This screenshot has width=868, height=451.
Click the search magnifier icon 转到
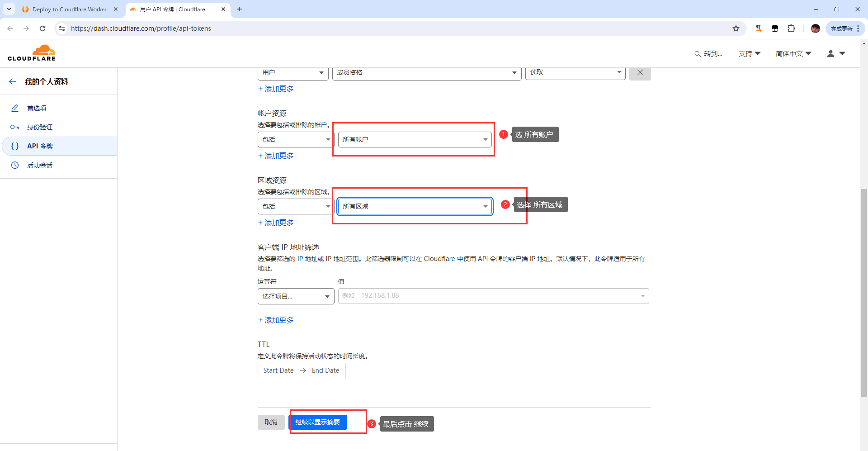[x=698, y=54]
